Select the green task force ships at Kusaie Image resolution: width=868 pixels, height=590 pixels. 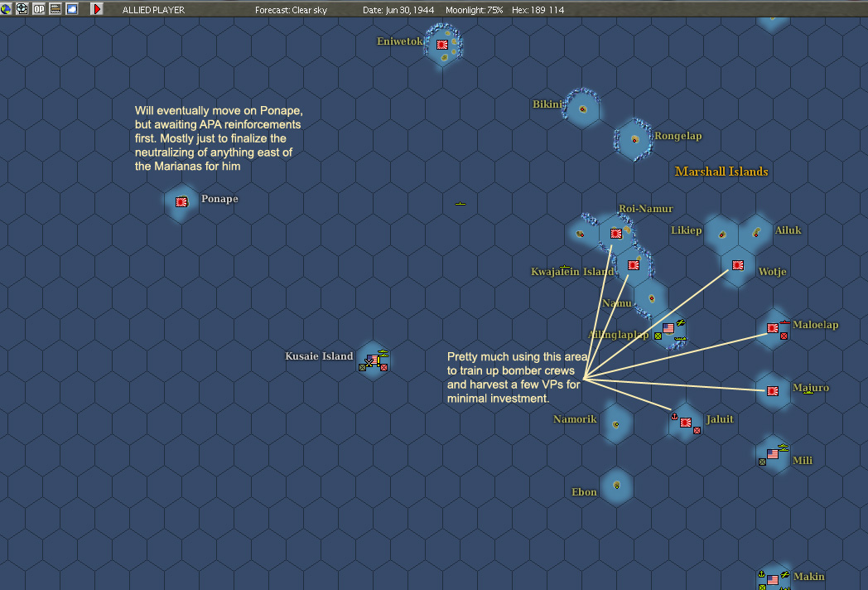click(383, 352)
